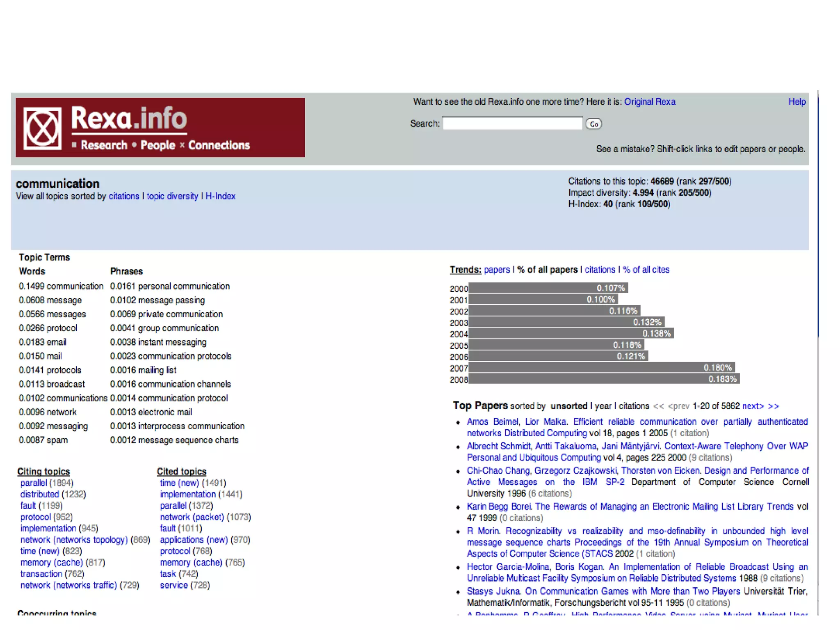Sort all topics by topic diversity
840x630 pixels.
(x=172, y=196)
